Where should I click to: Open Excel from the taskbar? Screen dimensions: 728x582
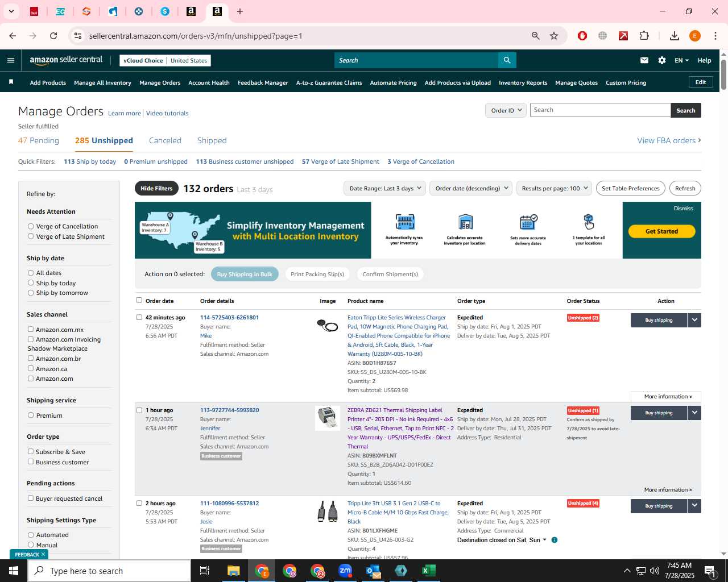pos(428,571)
